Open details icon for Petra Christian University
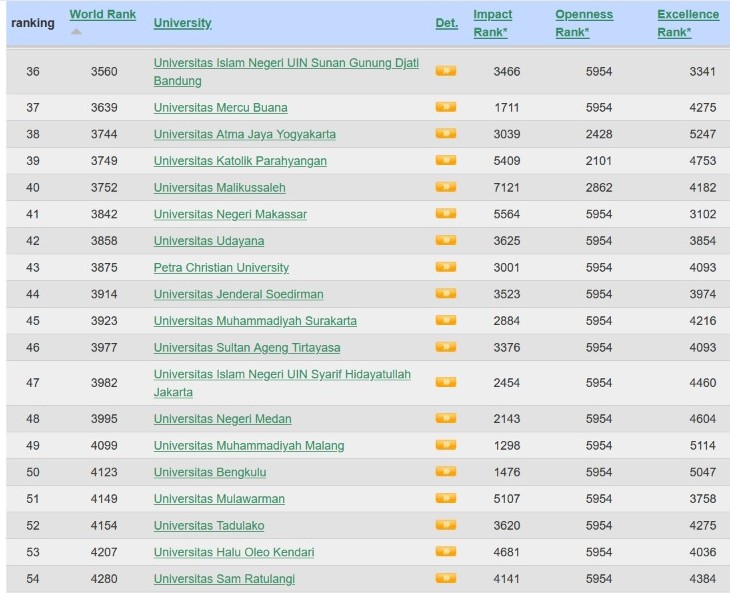The width and height of the screenshot is (730, 593). [x=446, y=267]
